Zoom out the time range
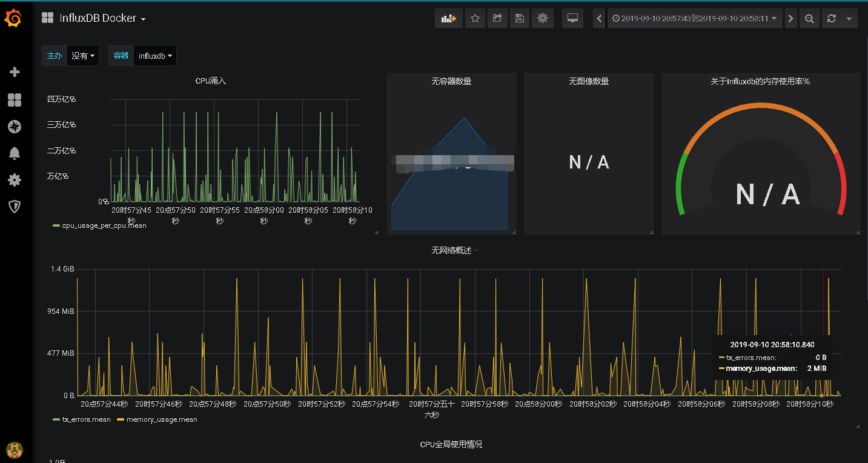Image resolution: width=868 pixels, height=463 pixels. point(809,18)
